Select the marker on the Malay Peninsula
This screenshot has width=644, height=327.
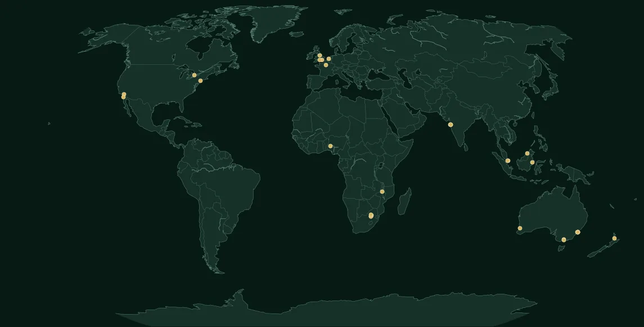coord(508,160)
